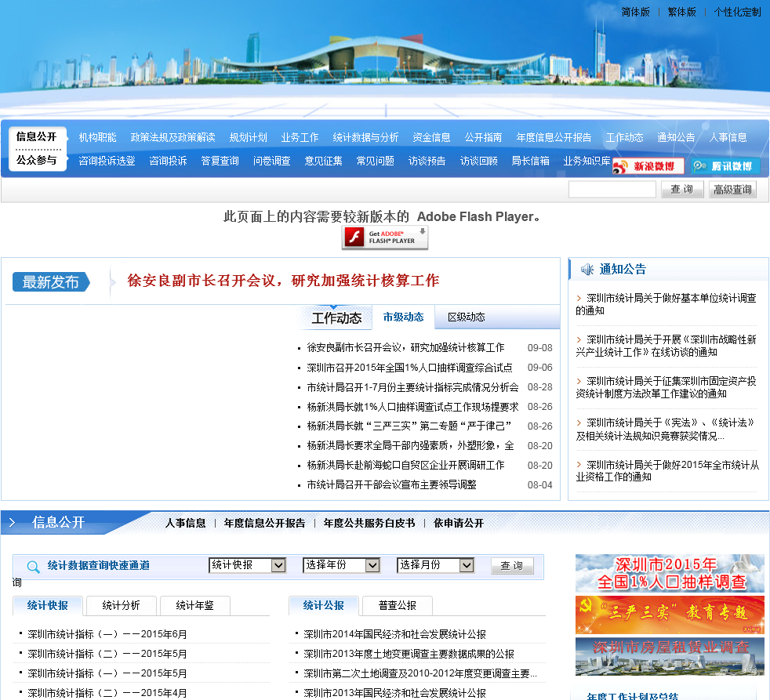Switch to the 区级动态 tab

tap(466, 317)
